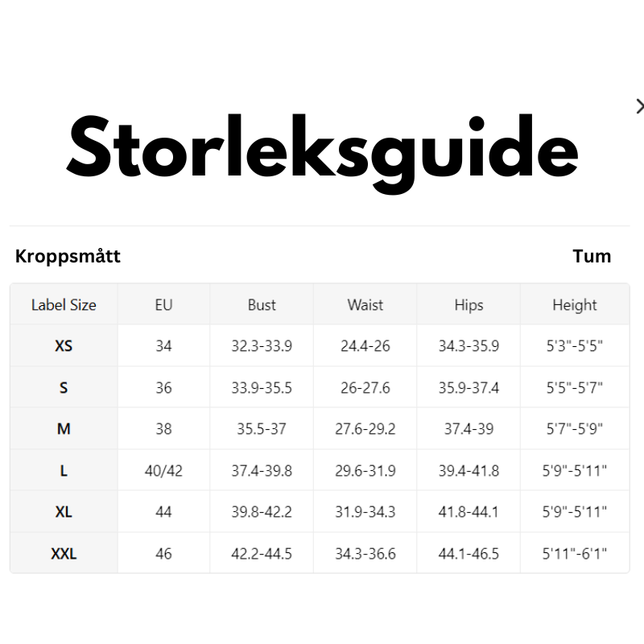
Task: Click the waist value 24.4-26
Action: [x=365, y=346]
